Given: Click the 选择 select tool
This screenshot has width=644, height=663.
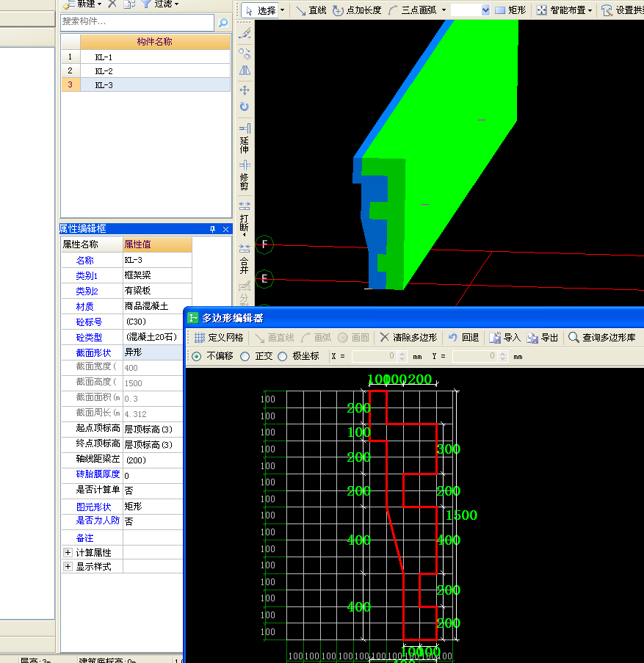Looking at the screenshot, I should click(261, 10).
